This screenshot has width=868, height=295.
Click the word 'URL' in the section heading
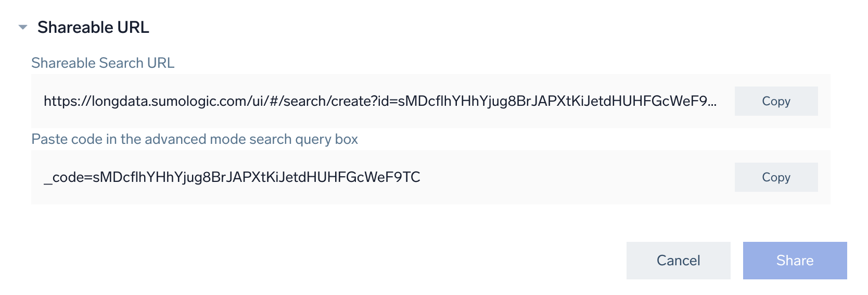point(133,27)
